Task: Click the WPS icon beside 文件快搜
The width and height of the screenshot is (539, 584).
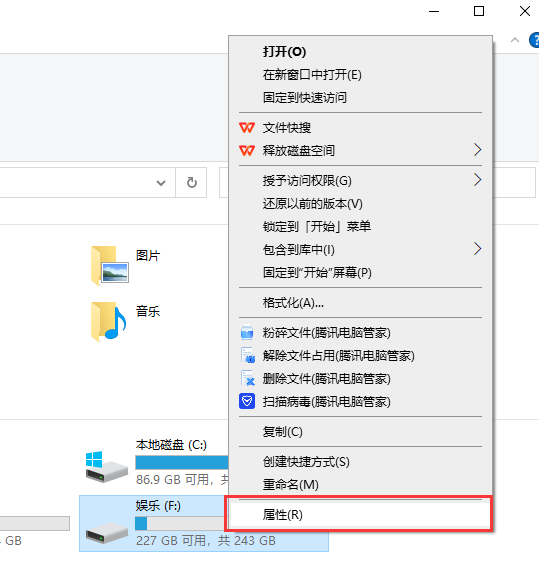Action: click(x=247, y=128)
